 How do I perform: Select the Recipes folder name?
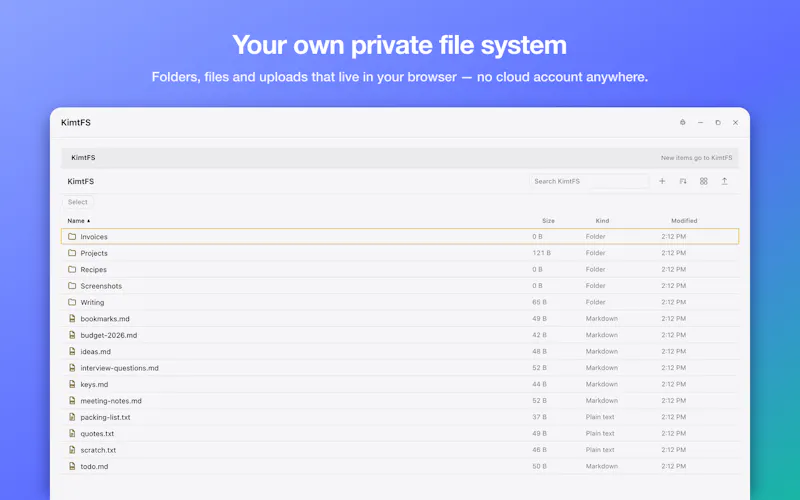tap(93, 269)
